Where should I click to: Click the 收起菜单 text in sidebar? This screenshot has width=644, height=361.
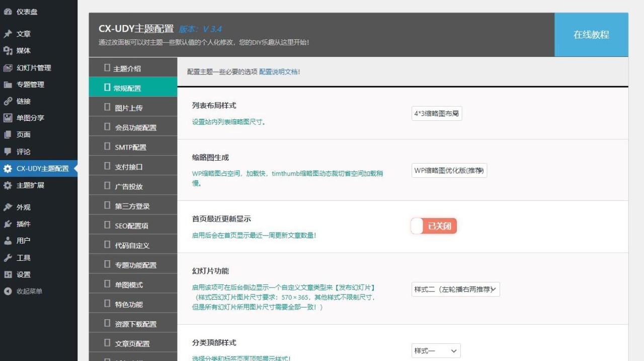[x=29, y=291]
